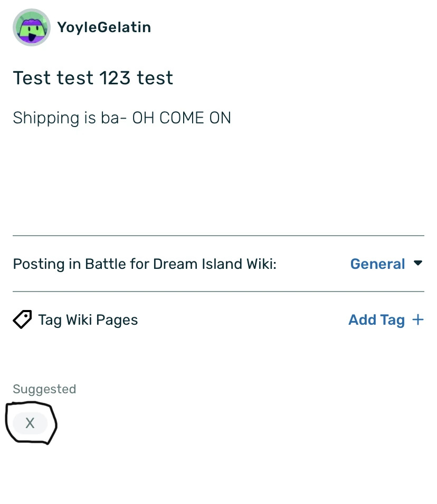Image resolution: width=437 pixels, height=504 pixels.
Task: Click the post title Test test 123 test
Action: [93, 77]
